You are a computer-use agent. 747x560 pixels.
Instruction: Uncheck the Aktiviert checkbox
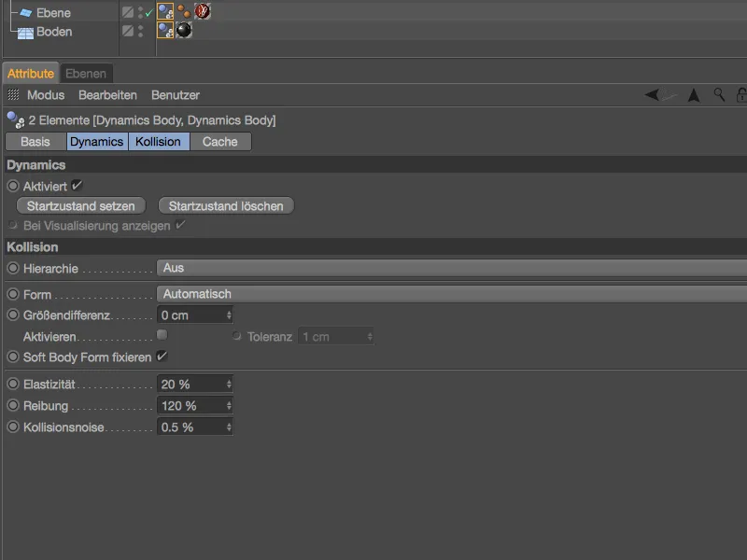(77, 186)
